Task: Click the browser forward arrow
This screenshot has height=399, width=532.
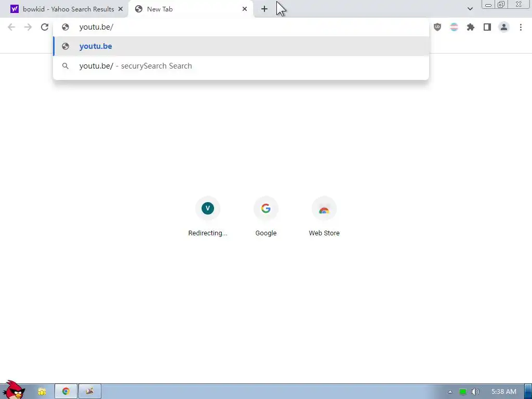Action: [x=28, y=27]
